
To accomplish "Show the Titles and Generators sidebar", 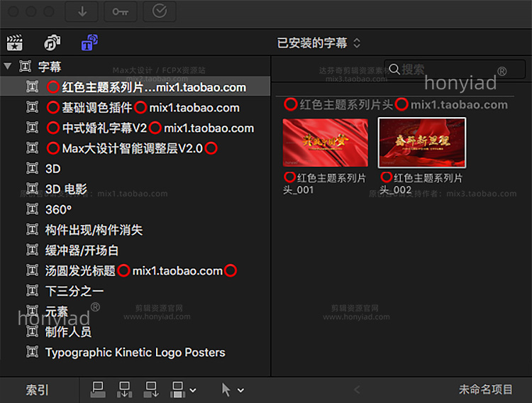I will [x=89, y=43].
